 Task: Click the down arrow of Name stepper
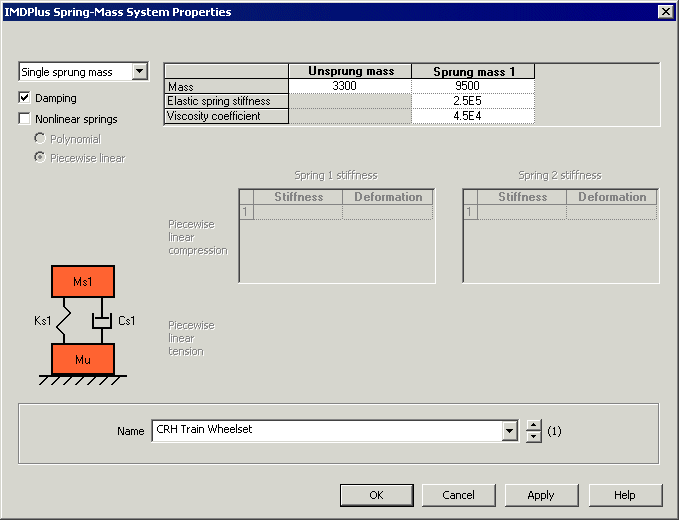534,437
